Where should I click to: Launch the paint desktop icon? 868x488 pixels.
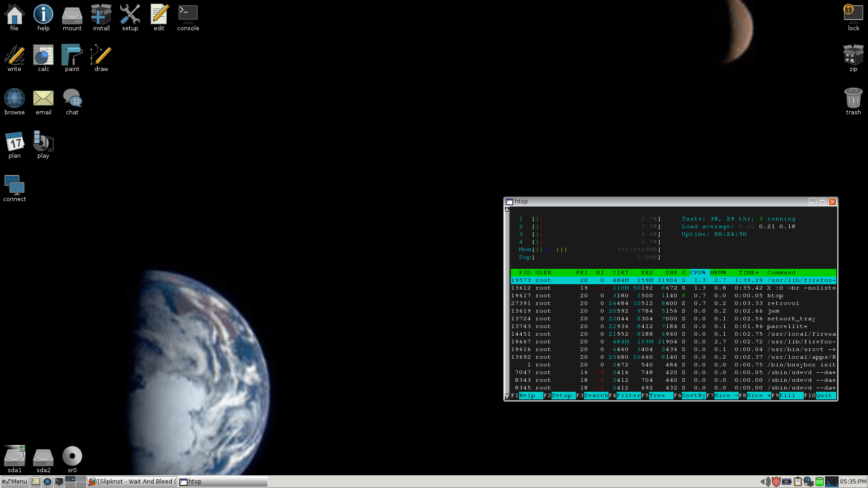tap(72, 59)
